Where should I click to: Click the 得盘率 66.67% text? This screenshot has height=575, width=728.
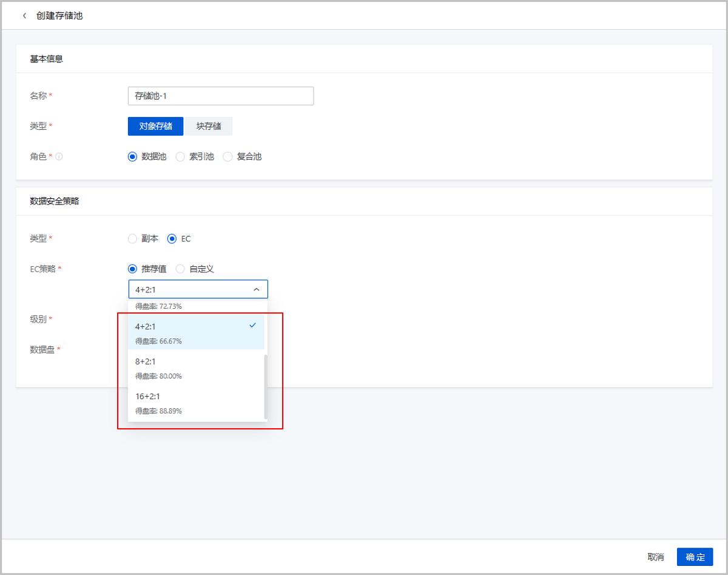pyautogui.click(x=158, y=341)
